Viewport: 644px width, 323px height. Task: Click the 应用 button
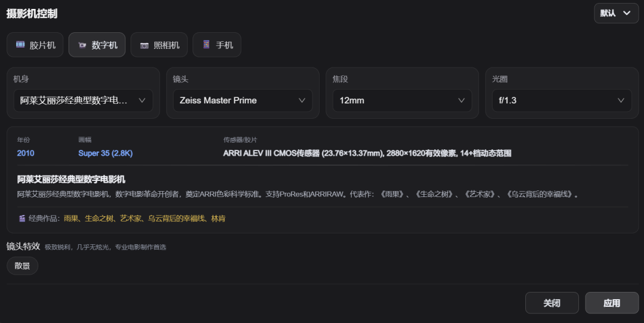(x=612, y=303)
